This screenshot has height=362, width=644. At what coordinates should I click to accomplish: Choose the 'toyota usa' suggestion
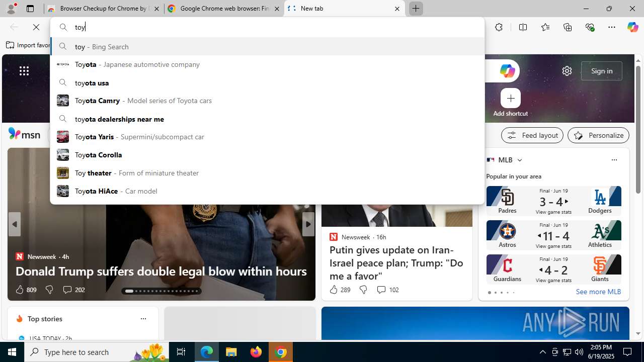(267, 82)
